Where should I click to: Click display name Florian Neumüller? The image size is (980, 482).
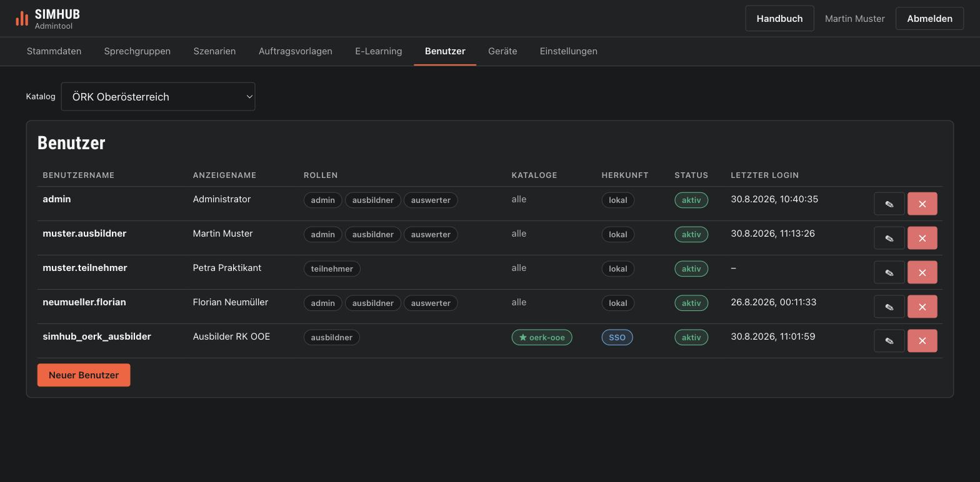click(x=231, y=302)
